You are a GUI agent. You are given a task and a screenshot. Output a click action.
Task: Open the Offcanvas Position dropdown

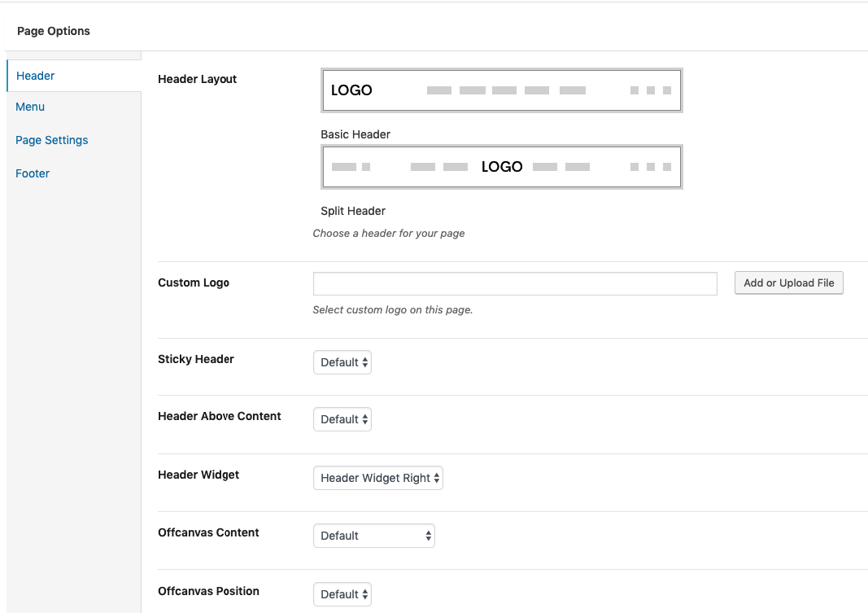(x=342, y=593)
